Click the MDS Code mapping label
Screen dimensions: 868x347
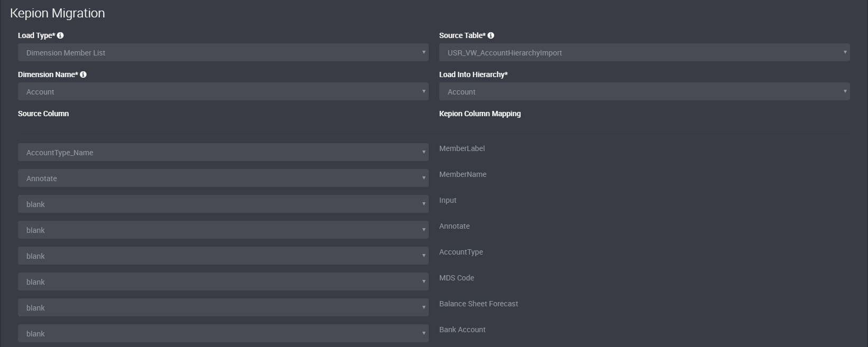pyautogui.click(x=457, y=278)
